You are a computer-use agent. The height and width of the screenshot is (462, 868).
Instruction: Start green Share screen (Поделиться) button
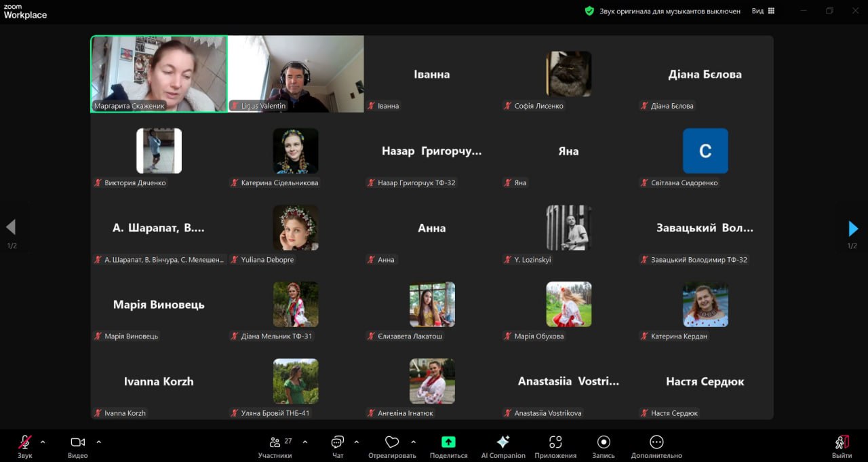(448, 442)
